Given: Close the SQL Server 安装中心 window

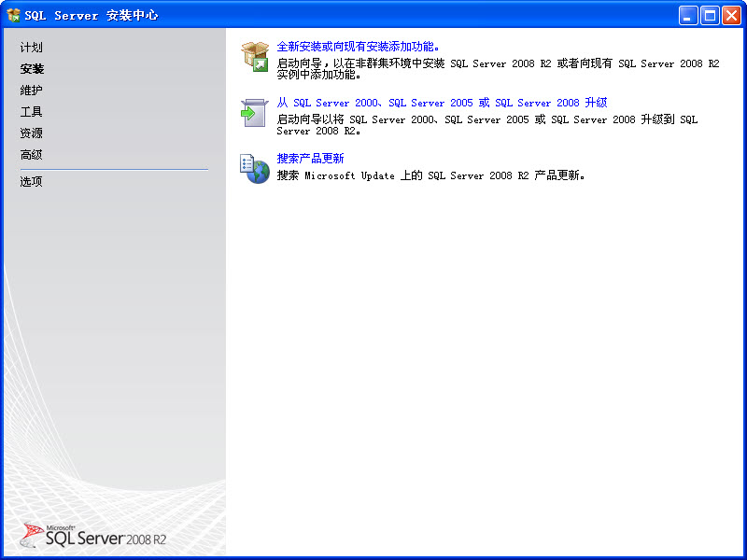Looking at the screenshot, I should pos(731,16).
